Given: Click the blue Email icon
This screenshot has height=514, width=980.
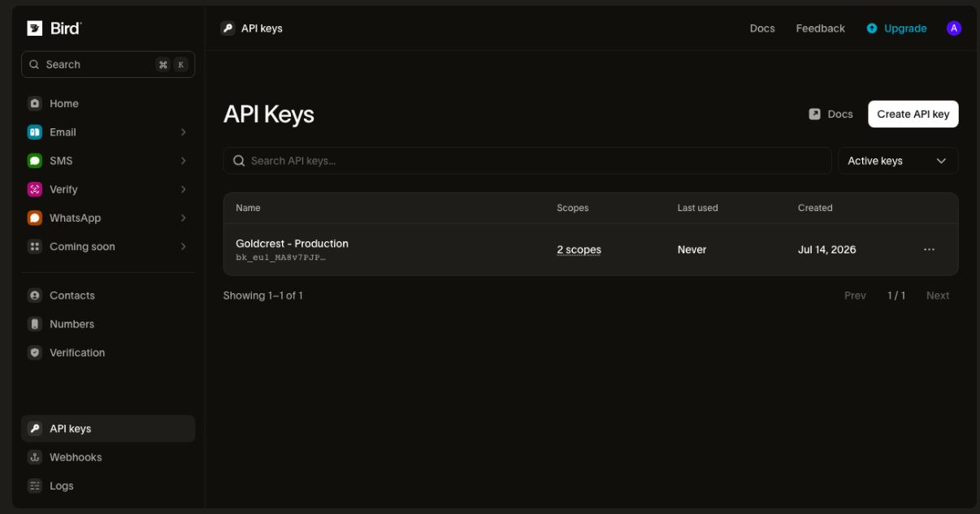Looking at the screenshot, I should [34, 132].
